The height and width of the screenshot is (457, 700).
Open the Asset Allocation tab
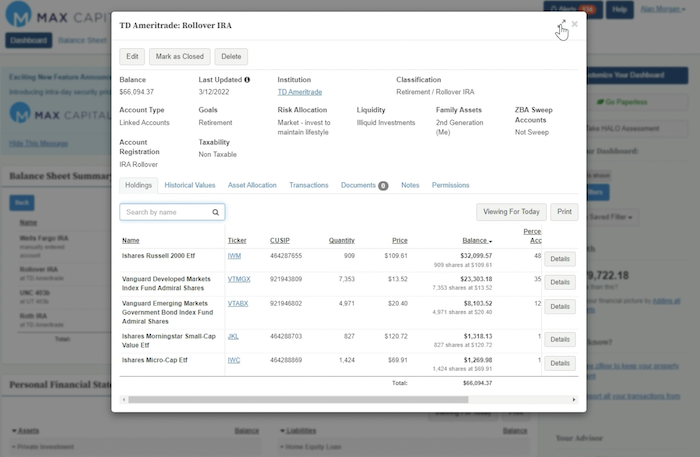[x=252, y=185]
